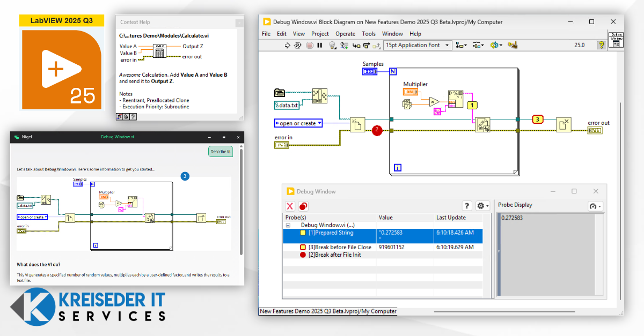Collapse the Debug Window.vi (...) tree node
This screenshot has height=336, width=644.
pos(287,225)
